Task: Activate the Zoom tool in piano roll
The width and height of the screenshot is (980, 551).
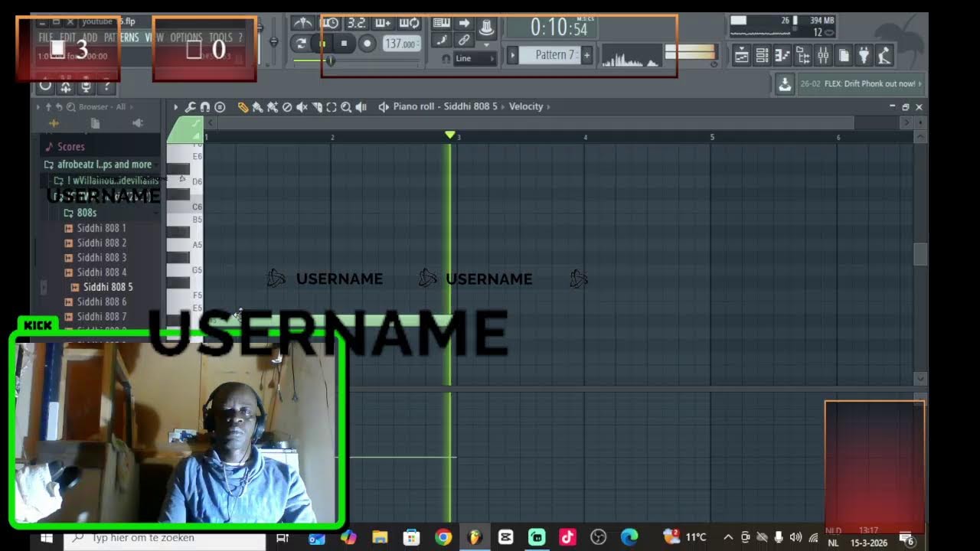Action: click(x=346, y=107)
